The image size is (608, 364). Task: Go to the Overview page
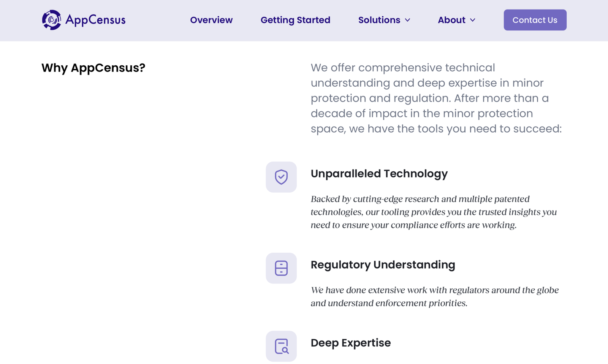coord(211,20)
